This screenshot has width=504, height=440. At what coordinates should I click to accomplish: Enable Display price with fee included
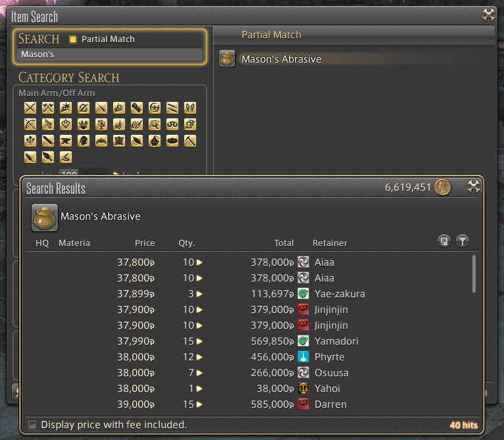32,425
